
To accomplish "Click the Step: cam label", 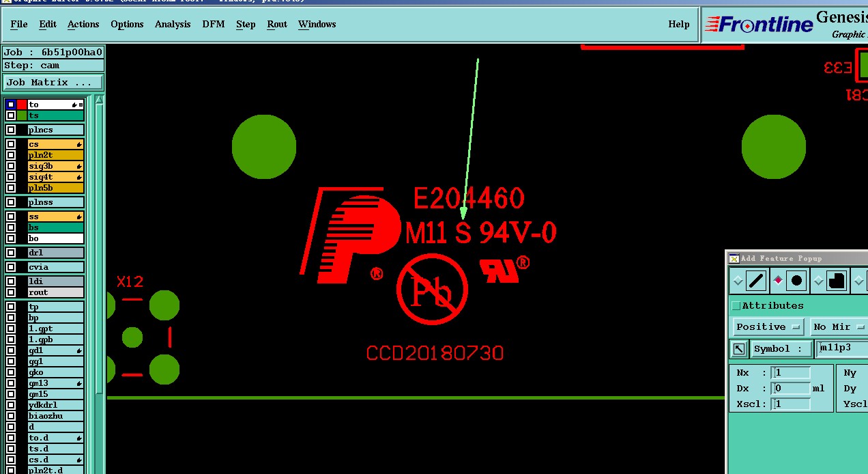I will click(x=53, y=66).
